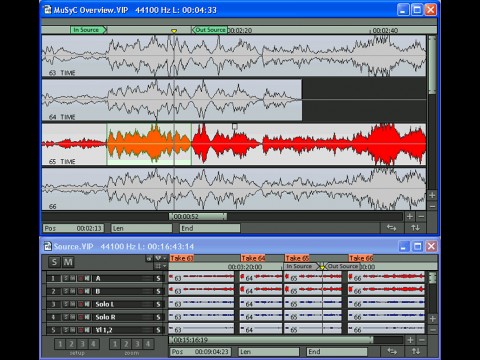Click Overview vertical zoom out minus
Image resolution: width=480 pixels, height=360 pixels.
click(432, 207)
